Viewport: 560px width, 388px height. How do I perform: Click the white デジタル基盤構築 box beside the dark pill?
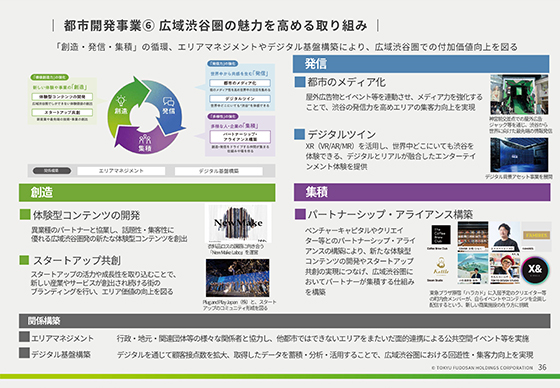[x=219, y=171]
